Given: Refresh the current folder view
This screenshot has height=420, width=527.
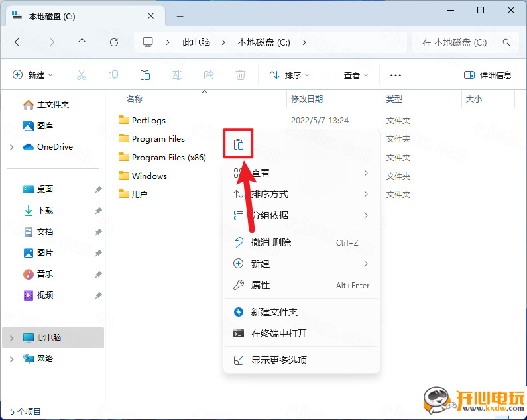Looking at the screenshot, I should pos(114,42).
